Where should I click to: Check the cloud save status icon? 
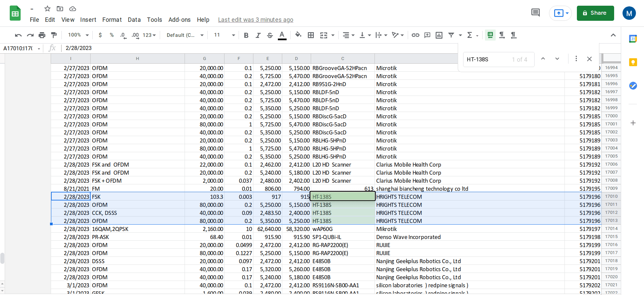[72, 9]
